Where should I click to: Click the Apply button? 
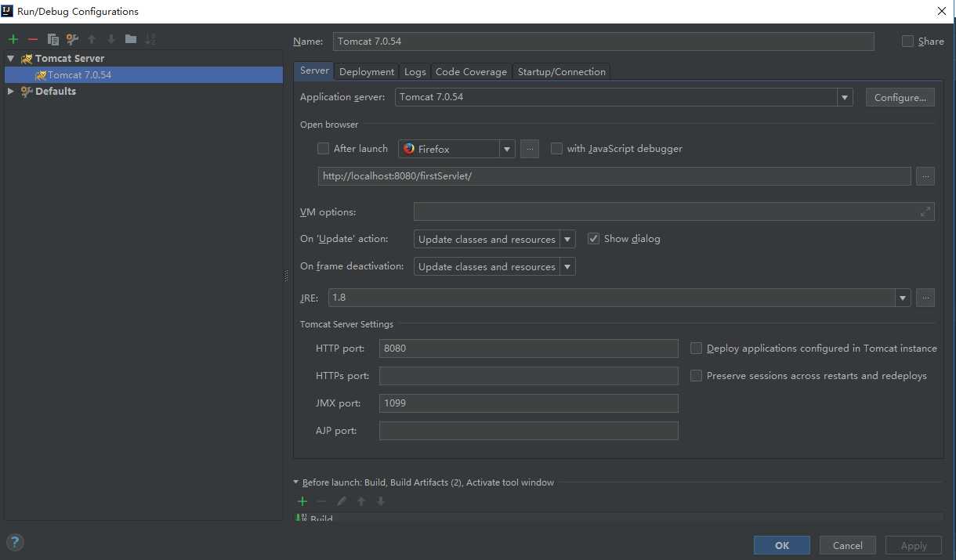[914, 545]
